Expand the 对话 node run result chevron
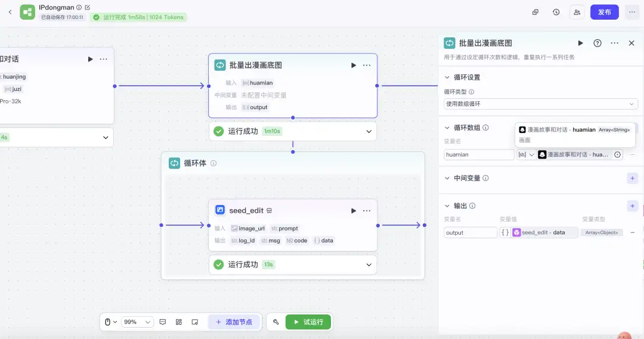Screen dimensions: 644x339 [x=106, y=138]
